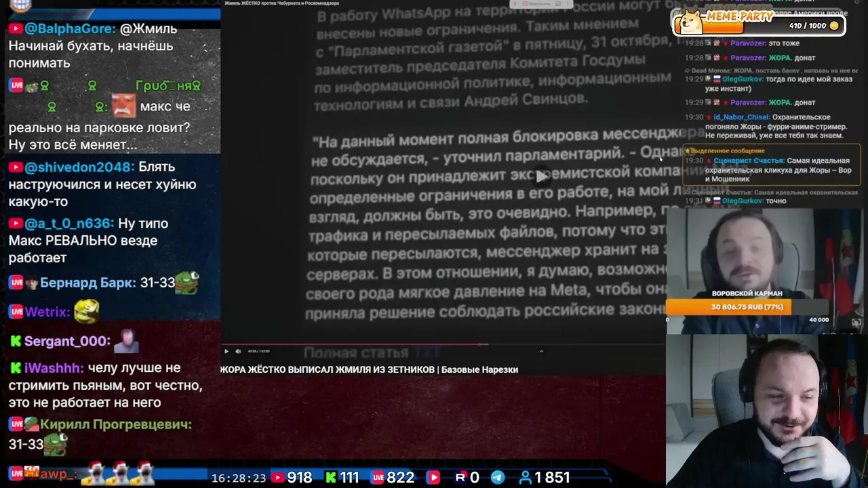Click Paravozer's 'это тоже' message in right chat
The height and width of the screenshot is (488, 868).
tap(784, 43)
